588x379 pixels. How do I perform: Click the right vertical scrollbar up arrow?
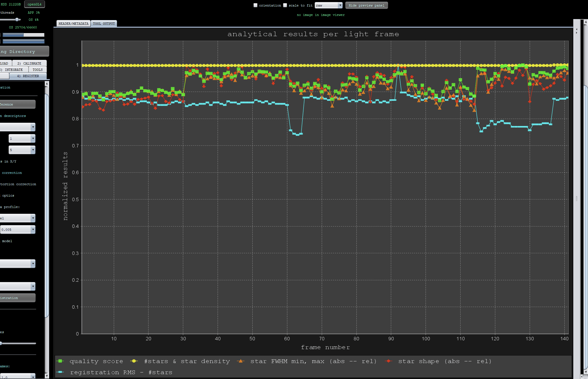pyautogui.click(x=586, y=22)
